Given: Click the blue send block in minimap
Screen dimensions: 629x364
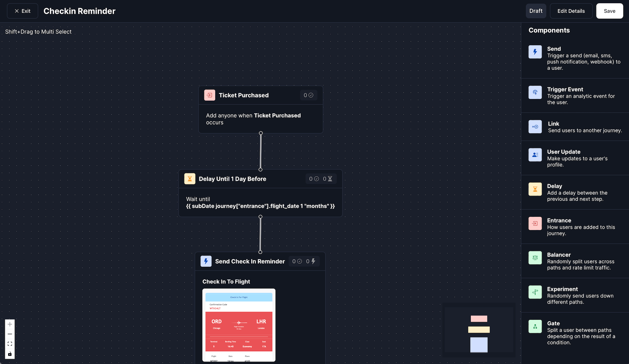Looking at the screenshot, I should tap(479, 345).
